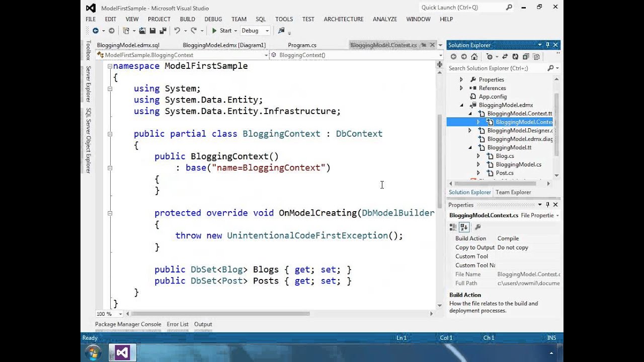Click the Refresh icon in Solution Explorer

515,57
